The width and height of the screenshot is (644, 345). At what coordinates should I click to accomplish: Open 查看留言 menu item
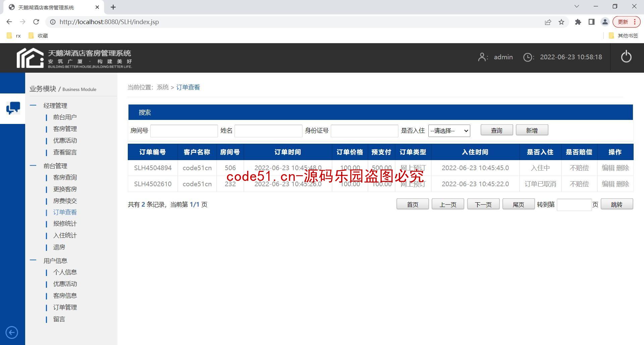pyautogui.click(x=65, y=152)
